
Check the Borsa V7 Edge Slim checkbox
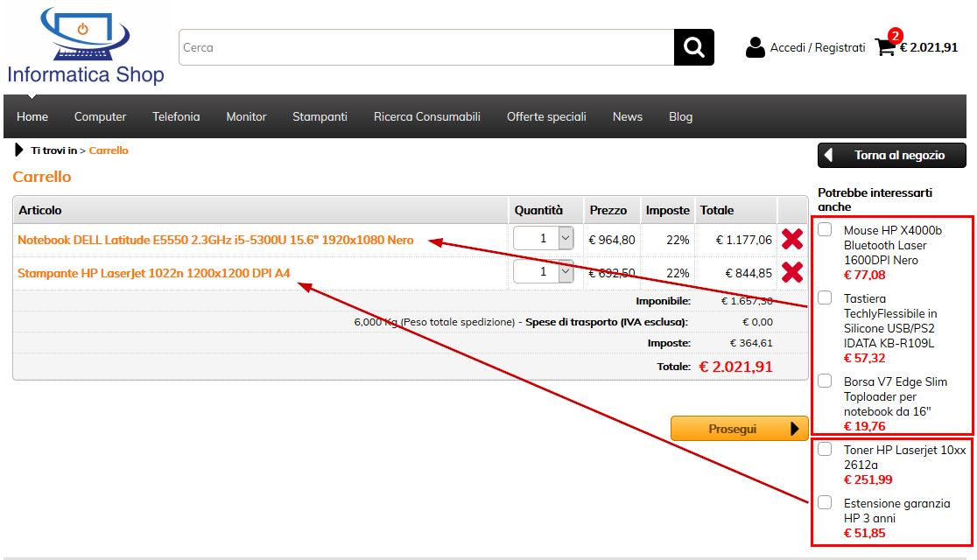point(825,381)
